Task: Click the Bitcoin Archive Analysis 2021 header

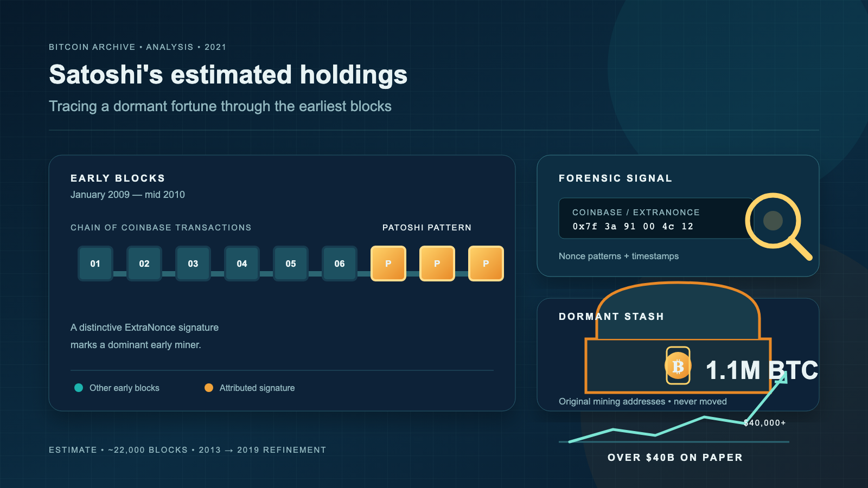Action: [137, 47]
